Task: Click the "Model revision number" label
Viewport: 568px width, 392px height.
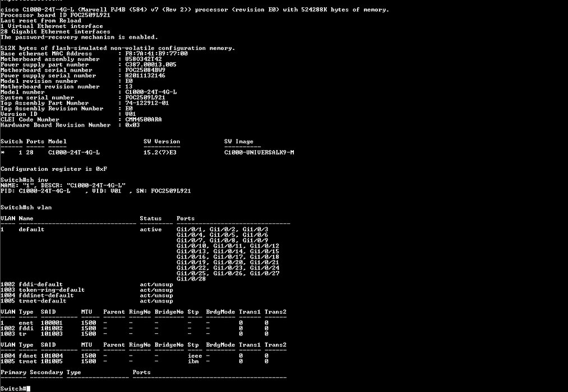Action: [39, 81]
